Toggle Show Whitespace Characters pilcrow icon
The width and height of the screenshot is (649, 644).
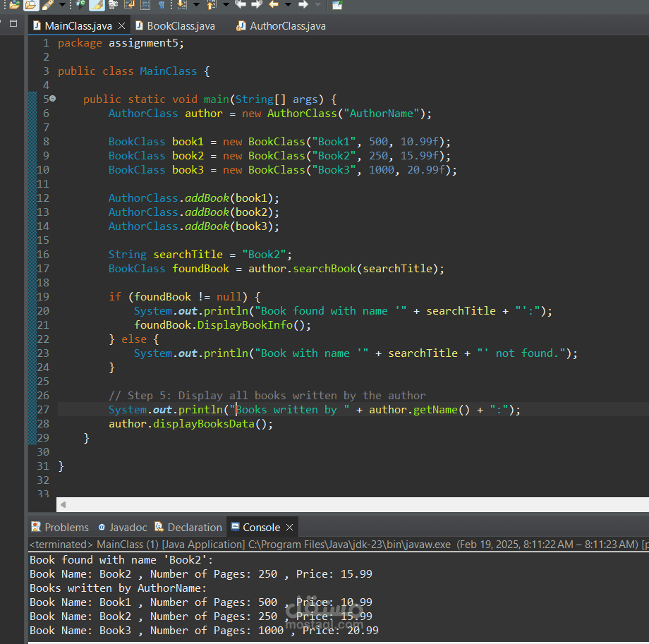click(161, 5)
